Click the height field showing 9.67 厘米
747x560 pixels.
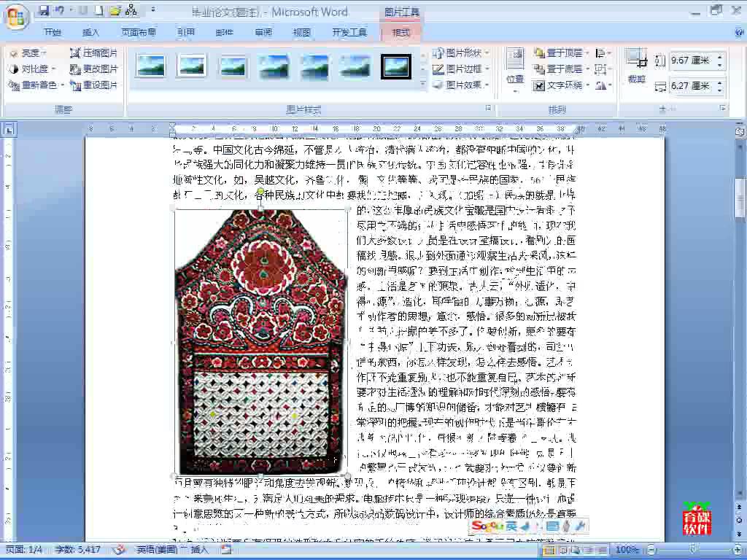point(692,61)
